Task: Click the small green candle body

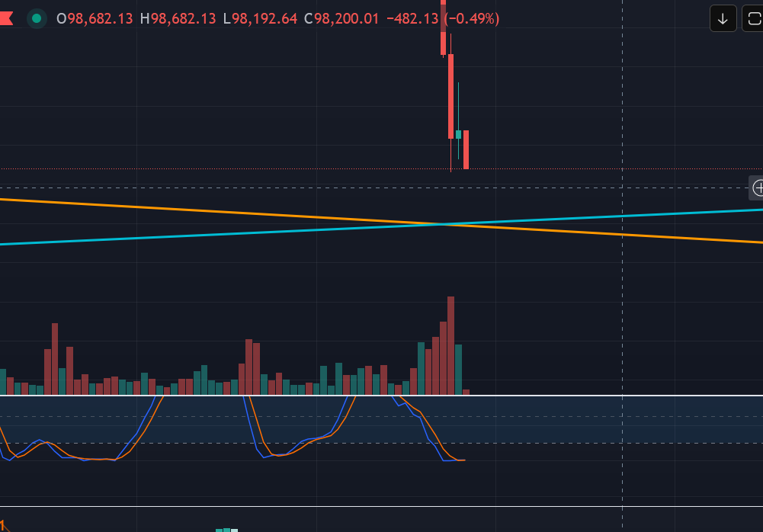Action: [x=458, y=134]
